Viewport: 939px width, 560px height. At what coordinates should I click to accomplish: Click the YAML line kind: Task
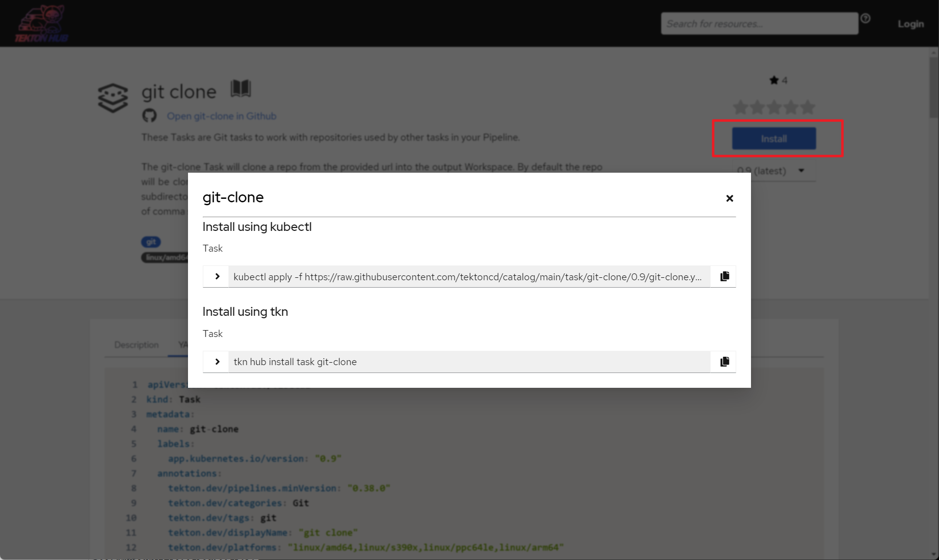(x=173, y=399)
